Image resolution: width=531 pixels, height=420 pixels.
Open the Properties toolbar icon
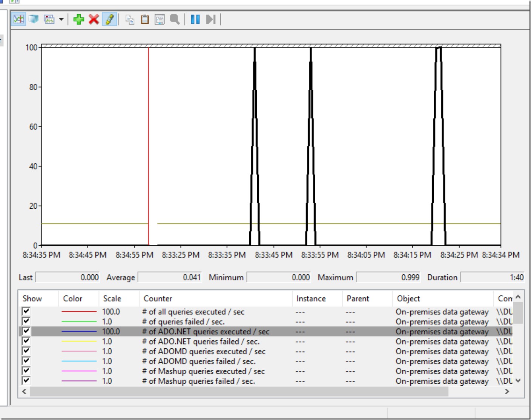[x=160, y=19]
